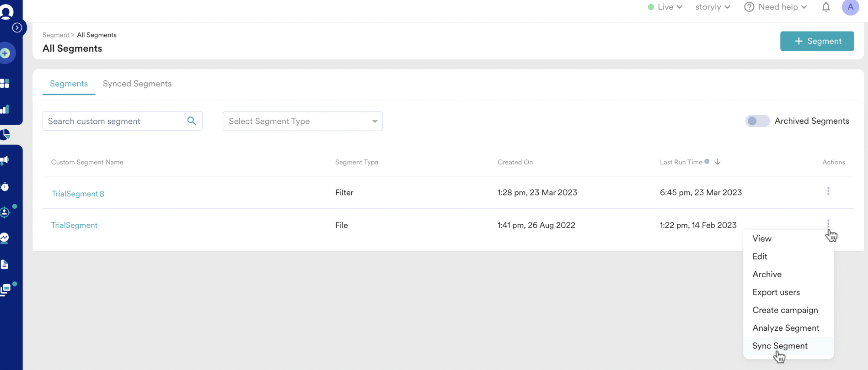The image size is (868, 370).
Task: Expand the sidebar with arrow icon
Action: pyautogui.click(x=17, y=28)
